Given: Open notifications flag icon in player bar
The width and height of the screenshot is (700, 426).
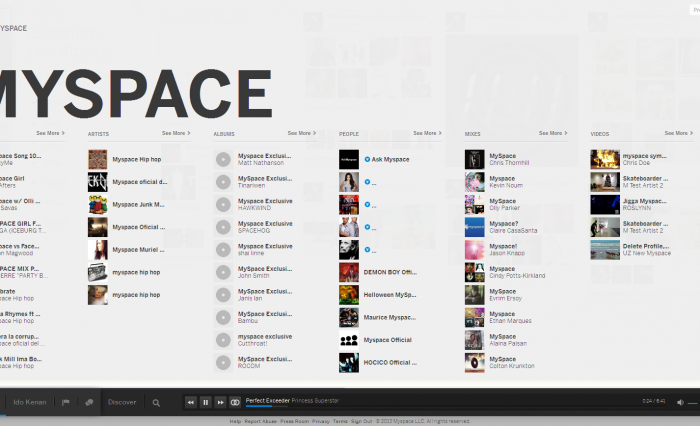Looking at the screenshot, I should tap(66, 402).
